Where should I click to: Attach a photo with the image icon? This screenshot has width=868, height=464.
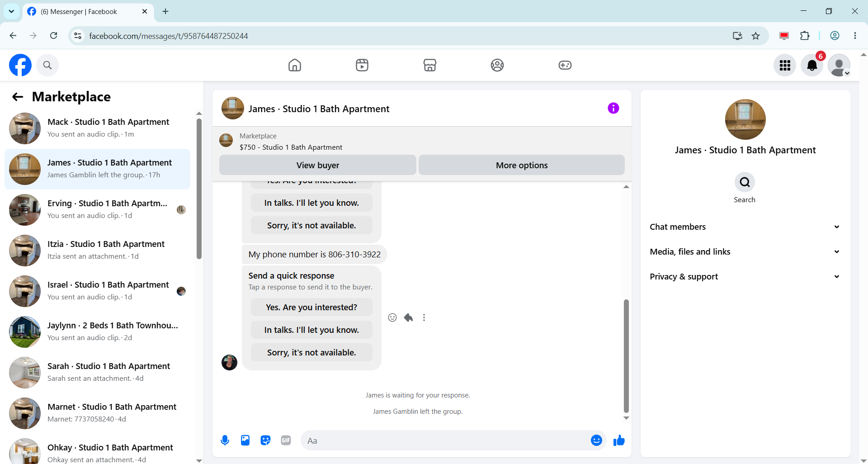pyautogui.click(x=245, y=440)
